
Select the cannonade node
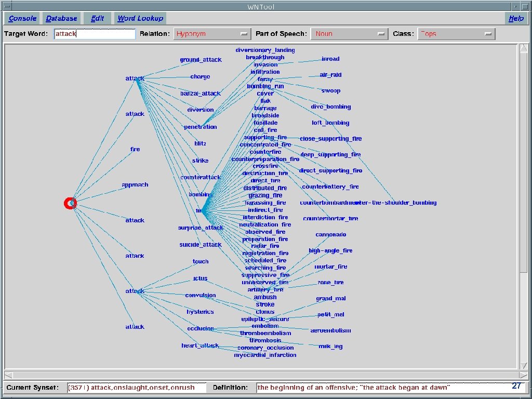click(x=331, y=234)
